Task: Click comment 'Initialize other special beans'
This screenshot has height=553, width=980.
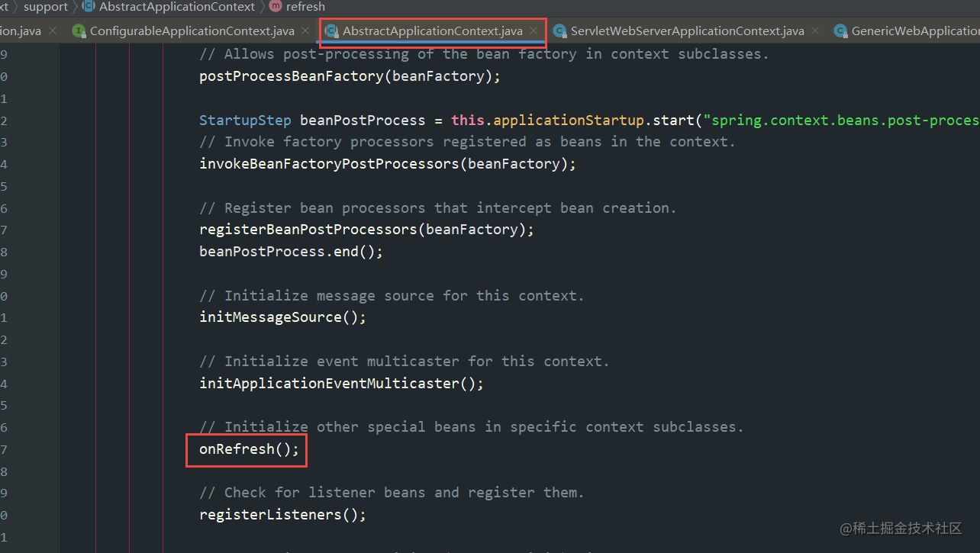Action: tap(472, 427)
